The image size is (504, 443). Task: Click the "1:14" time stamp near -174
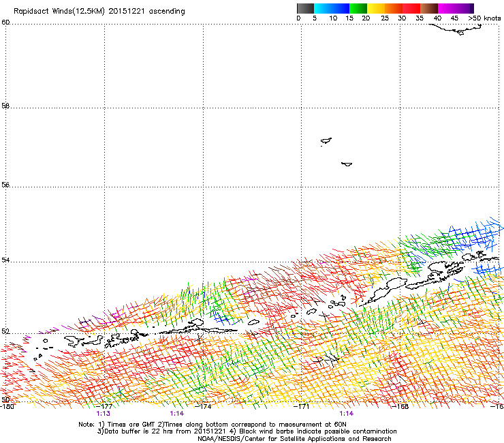[x=177, y=414]
